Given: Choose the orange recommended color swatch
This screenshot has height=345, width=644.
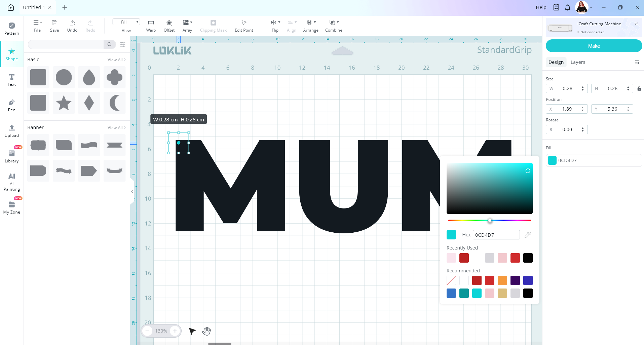Looking at the screenshot, I should (x=502, y=280).
